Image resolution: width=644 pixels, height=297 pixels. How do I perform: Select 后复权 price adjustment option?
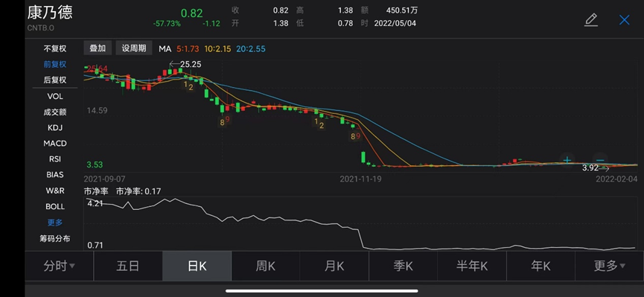[x=54, y=80]
